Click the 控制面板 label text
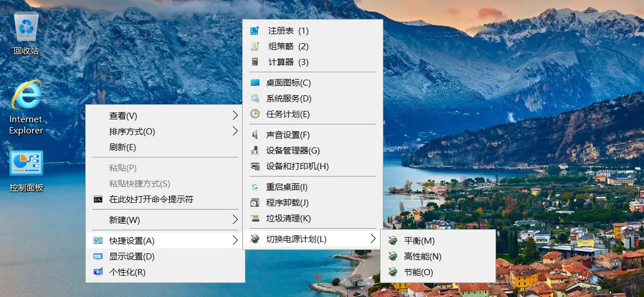 click(26, 188)
